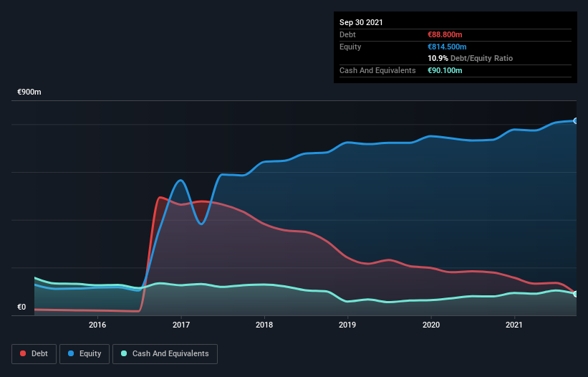Click the 2020 x-axis label
The width and height of the screenshot is (588, 377).
tap(431, 325)
